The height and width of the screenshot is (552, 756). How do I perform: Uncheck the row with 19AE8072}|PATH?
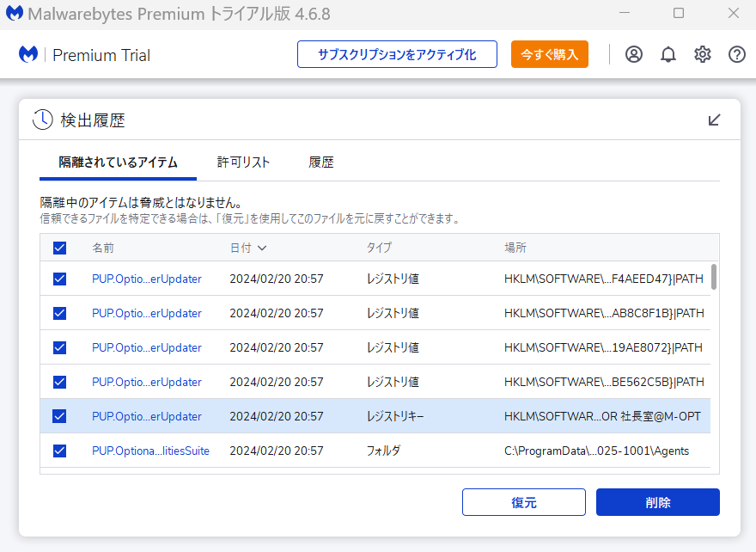click(60, 347)
